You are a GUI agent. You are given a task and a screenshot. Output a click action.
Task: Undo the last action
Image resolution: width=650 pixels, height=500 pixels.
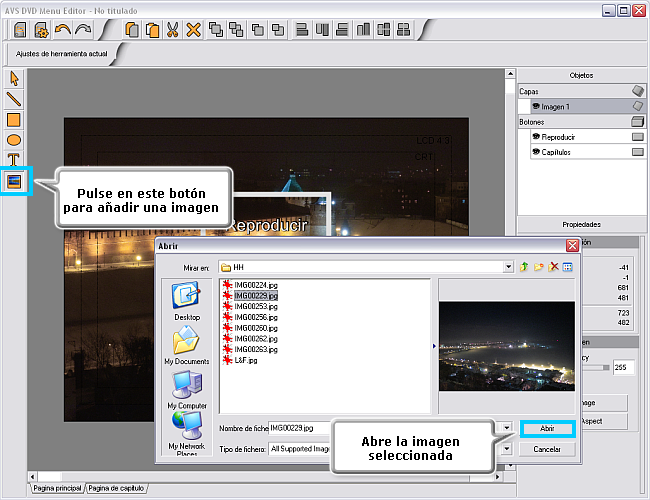[63, 30]
